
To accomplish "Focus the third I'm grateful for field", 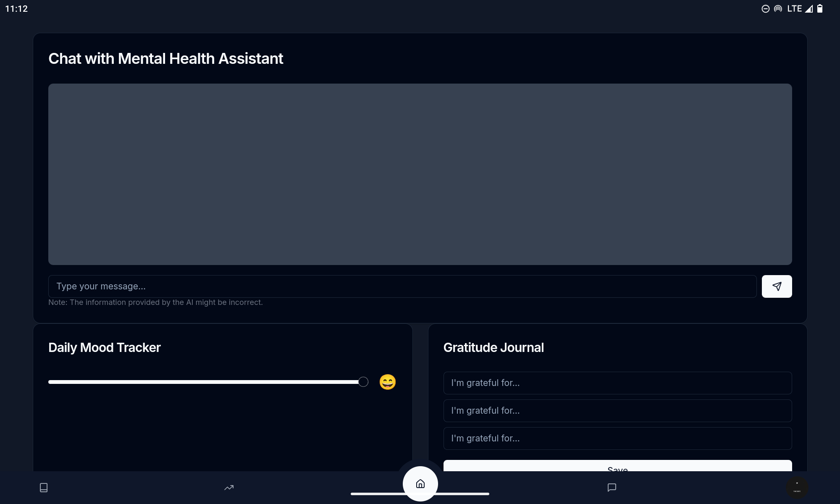I will [x=617, y=438].
